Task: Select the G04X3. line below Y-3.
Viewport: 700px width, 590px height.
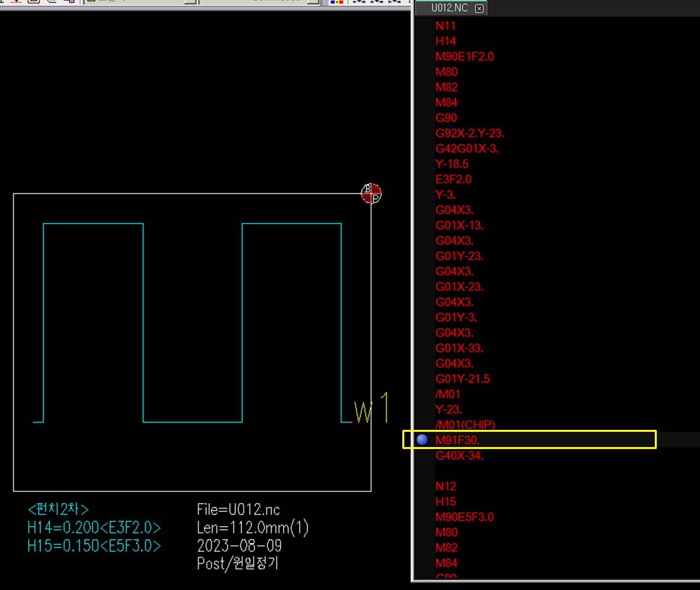Action: pyautogui.click(x=454, y=210)
